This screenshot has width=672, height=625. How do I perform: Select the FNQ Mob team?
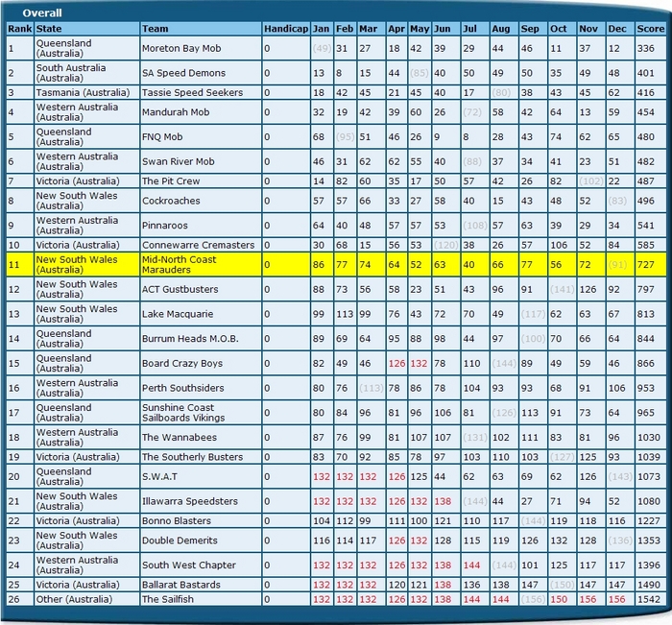[162, 136]
